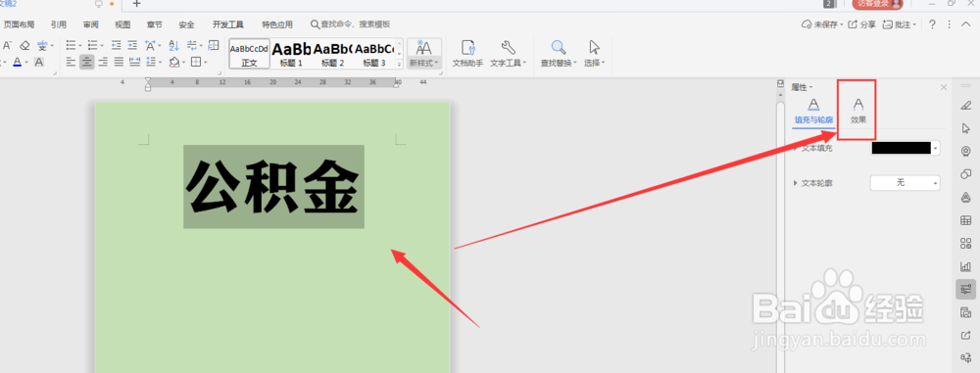Justify the paragraph text

pyautogui.click(x=119, y=62)
